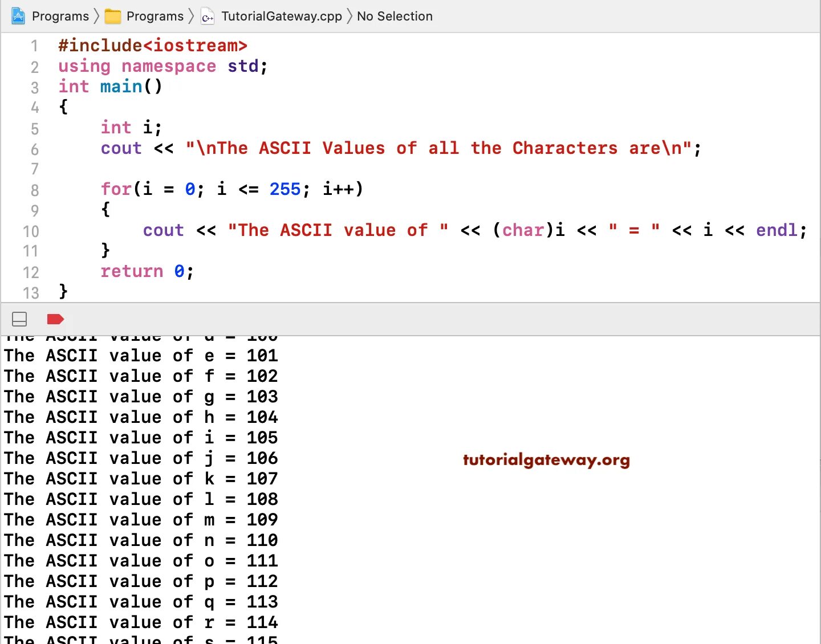The height and width of the screenshot is (644, 821).
Task: Click the "The ASCII value of " string
Action: click(338, 230)
